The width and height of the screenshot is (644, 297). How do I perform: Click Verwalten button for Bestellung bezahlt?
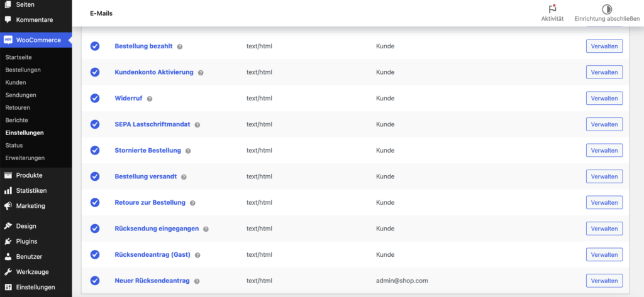coord(604,46)
